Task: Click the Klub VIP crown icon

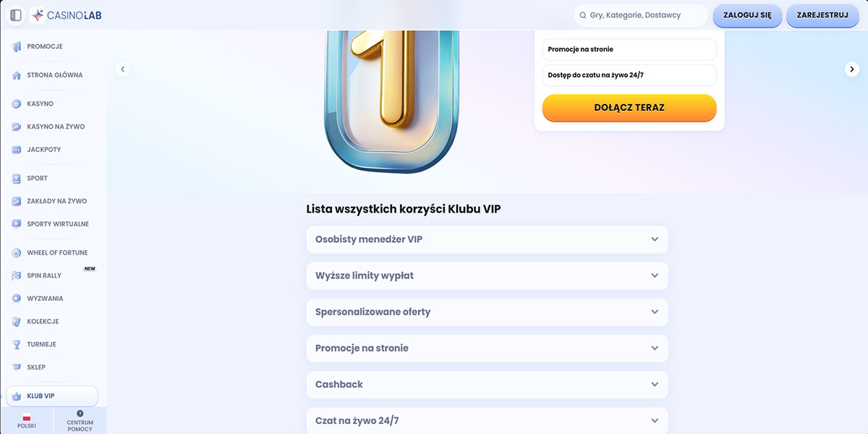Action: point(16,396)
